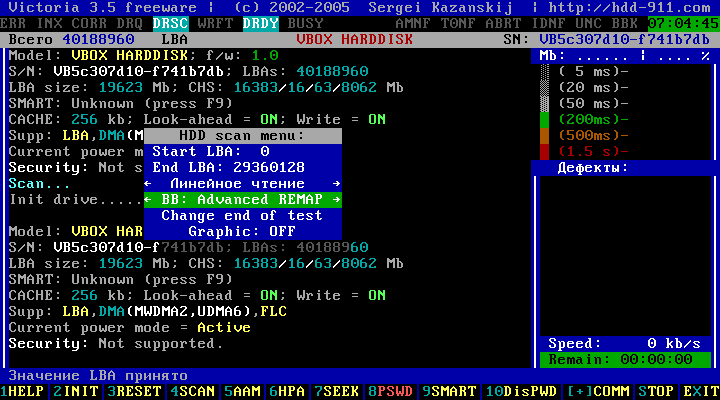The height and width of the screenshot is (400, 720).
Task: Click the green 200ms legend block
Action: click(x=545, y=120)
